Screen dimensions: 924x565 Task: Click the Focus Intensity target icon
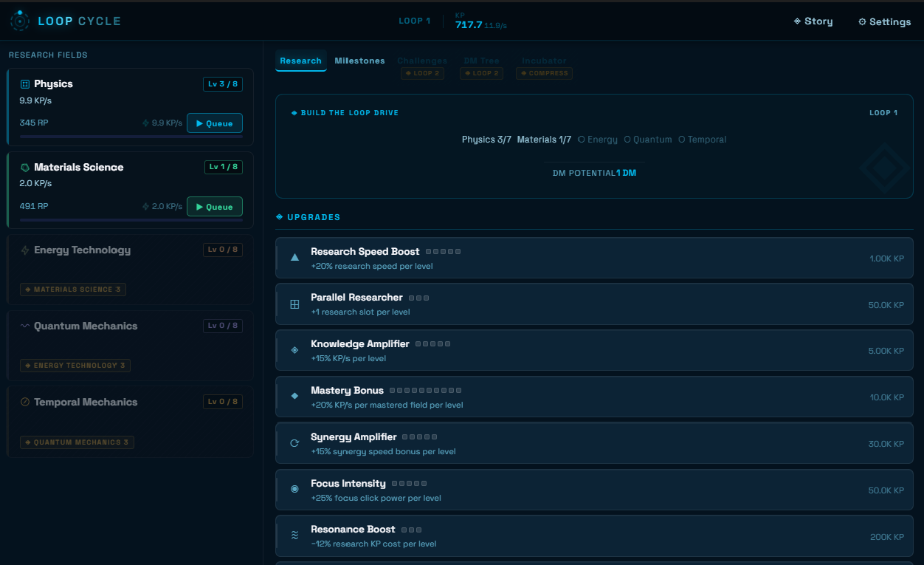point(294,489)
